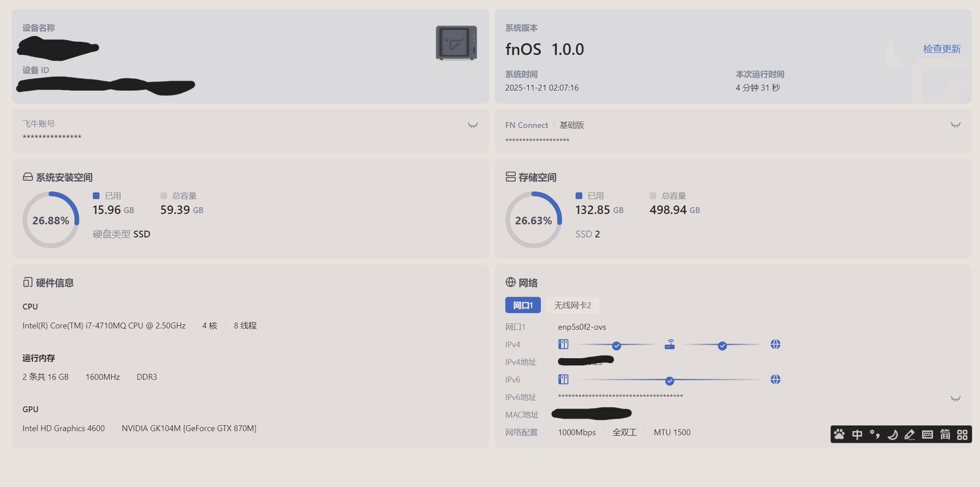
Task: Toggle punctuation mode on the input toolbar
Action: (875, 434)
